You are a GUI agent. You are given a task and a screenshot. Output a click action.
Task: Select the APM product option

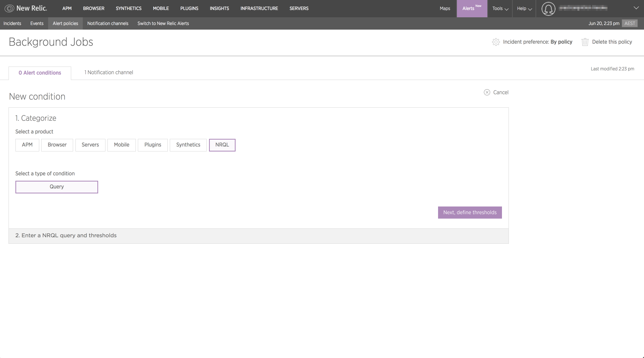pos(27,145)
